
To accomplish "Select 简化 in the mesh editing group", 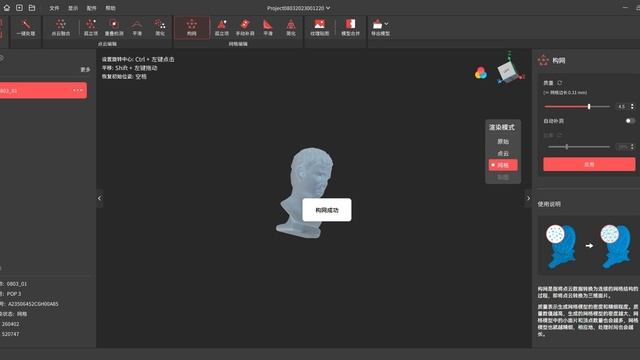I will click(x=291, y=27).
